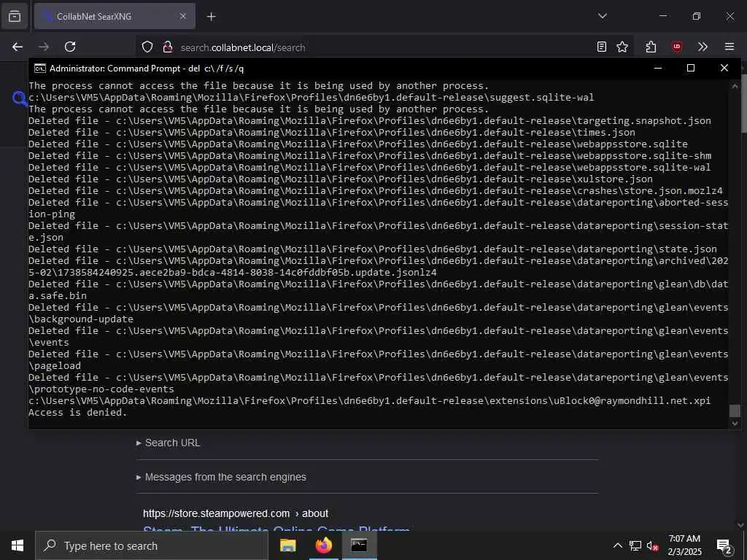Click the xulstore.json deleted file line
Viewport: 747px width, 560px height.
point(340,179)
